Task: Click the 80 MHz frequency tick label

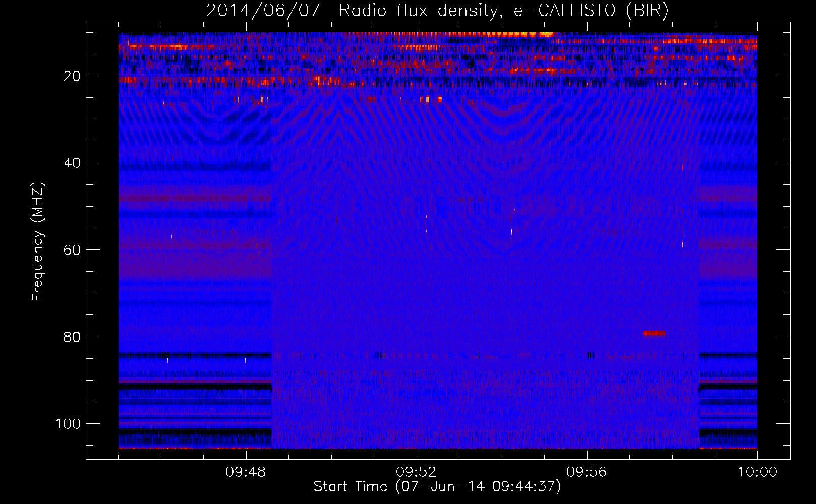Action: tap(73, 337)
